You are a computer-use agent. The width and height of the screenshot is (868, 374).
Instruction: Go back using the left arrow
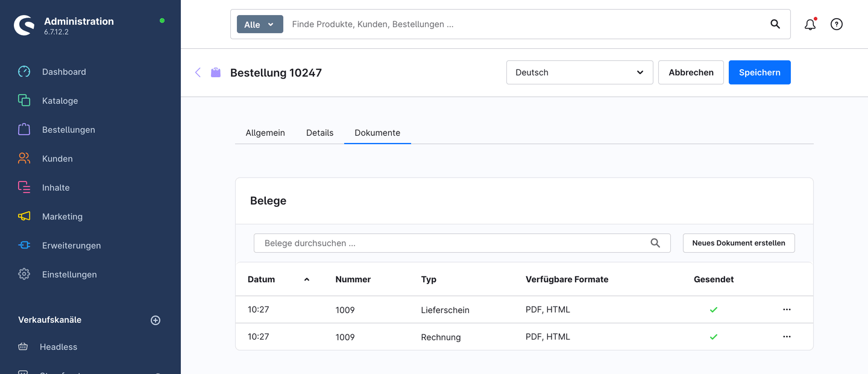198,72
